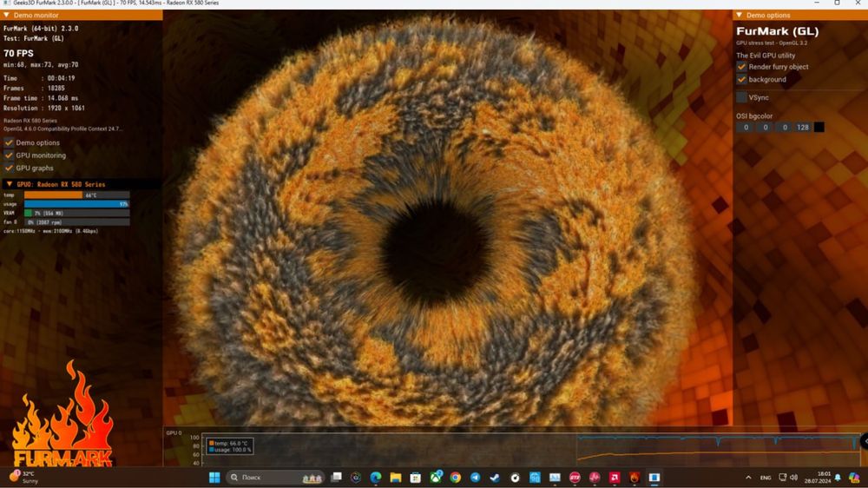868x488 pixels.
Task: Open the Copilot-style round icon after Task View
Action: (356, 477)
